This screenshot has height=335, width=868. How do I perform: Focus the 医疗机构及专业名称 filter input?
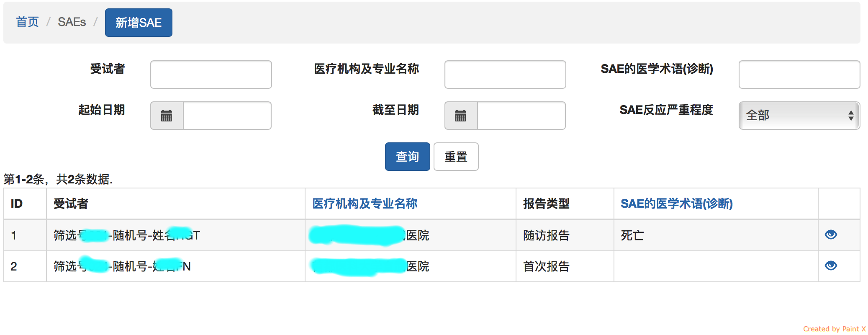(505, 75)
